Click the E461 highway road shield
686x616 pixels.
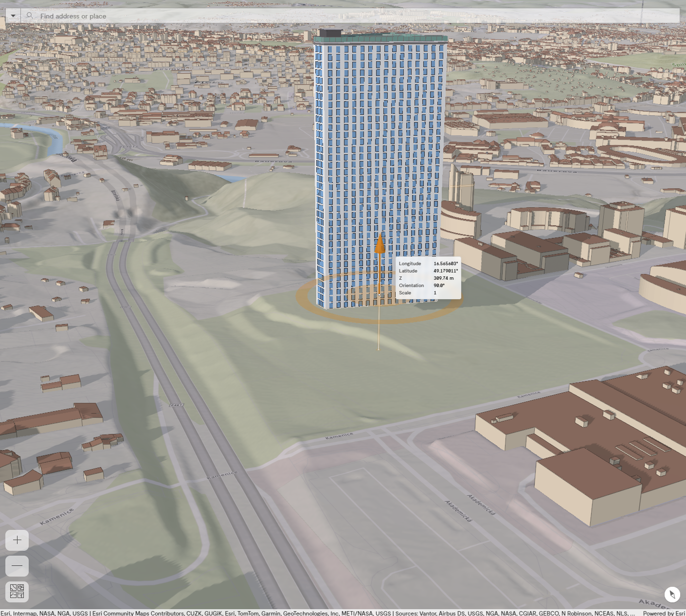(176, 405)
